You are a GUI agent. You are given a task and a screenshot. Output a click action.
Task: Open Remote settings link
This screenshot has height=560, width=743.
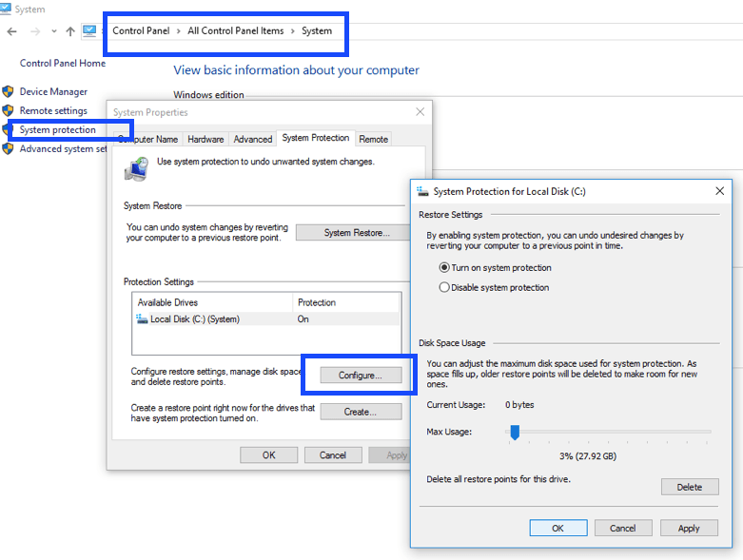(53, 110)
